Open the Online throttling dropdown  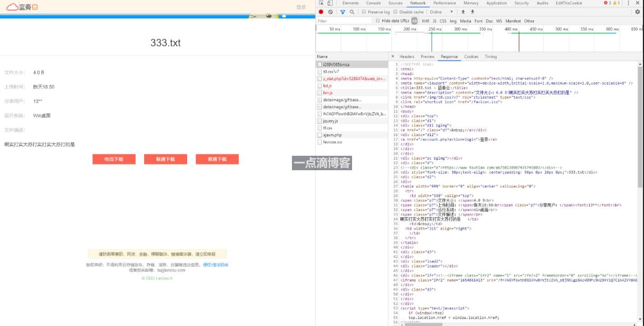442,12
